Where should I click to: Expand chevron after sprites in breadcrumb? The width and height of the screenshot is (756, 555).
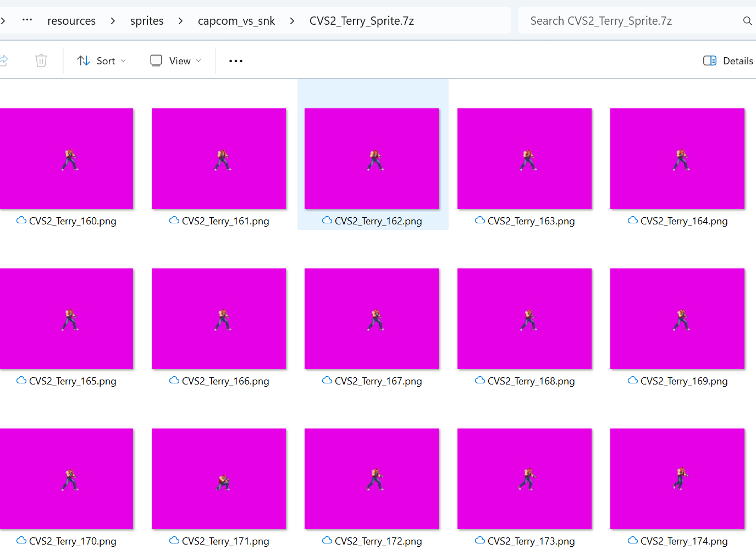(180, 21)
